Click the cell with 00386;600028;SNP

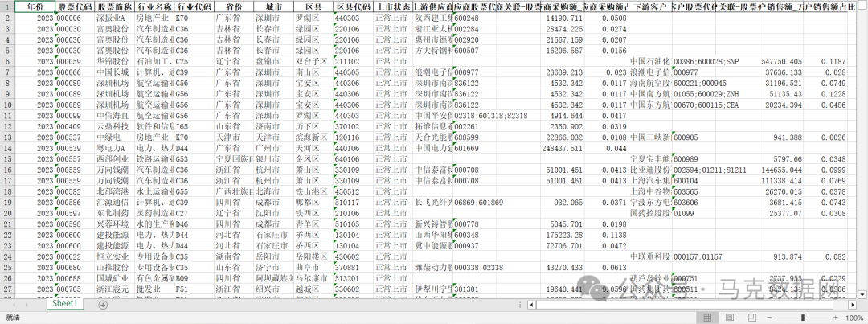[694, 61]
